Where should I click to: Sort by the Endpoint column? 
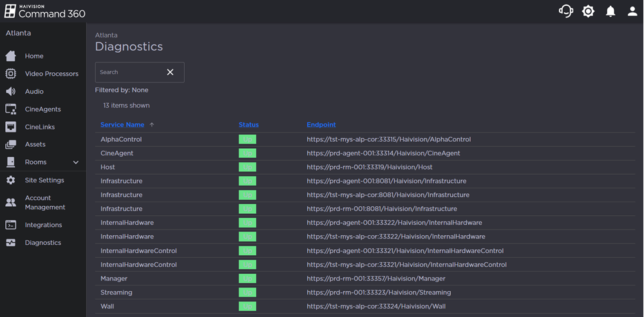pyautogui.click(x=321, y=124)
